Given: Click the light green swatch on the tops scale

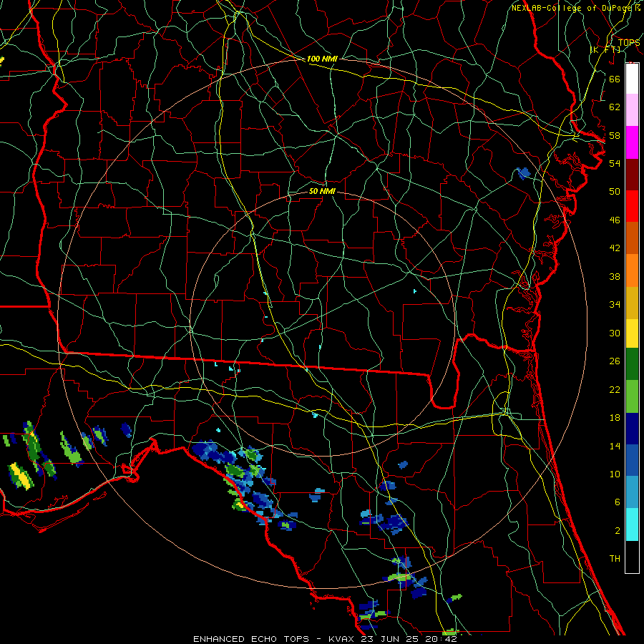Looking at the screenshot, I should pyautogui.click(x=632, y=396).
